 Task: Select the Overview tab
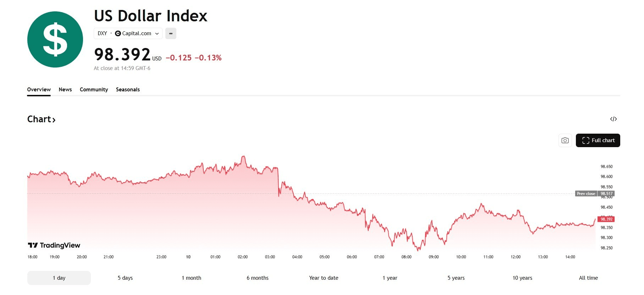point(39,90)
